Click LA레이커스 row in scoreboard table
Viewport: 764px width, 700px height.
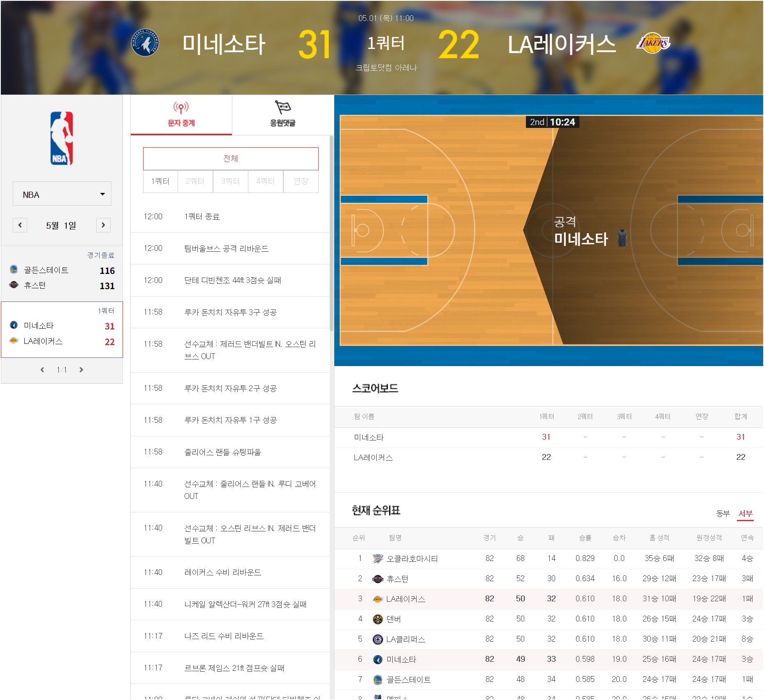coord(549,457)
